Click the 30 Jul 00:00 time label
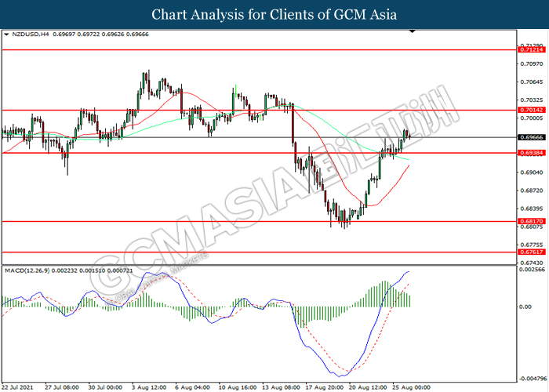The image size is (549, 392). (105, 387)
